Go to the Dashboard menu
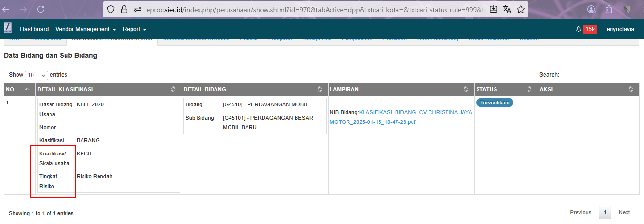Screen dimensions: 644x224 pyautogui.click(x=34, y=29)
